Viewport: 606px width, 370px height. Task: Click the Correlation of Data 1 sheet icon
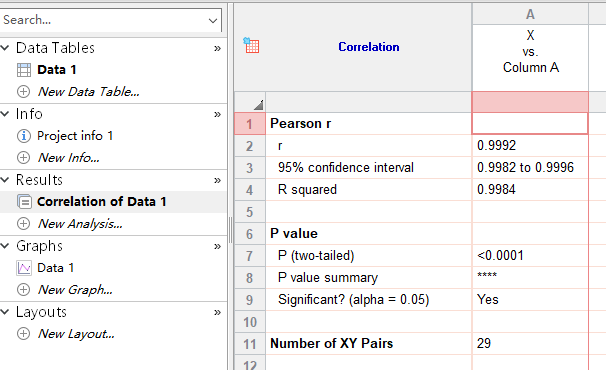click(24, 202)
